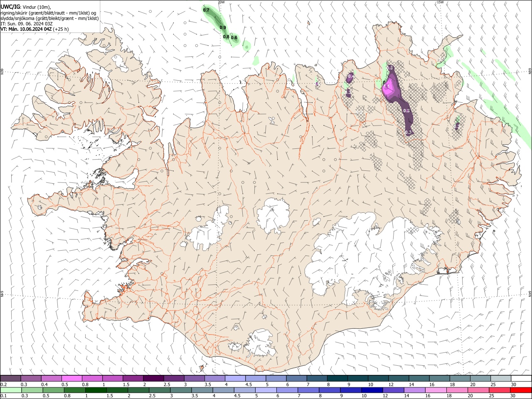Click the map's 0.8 value beside 0.6

click(x=226, y=37)
